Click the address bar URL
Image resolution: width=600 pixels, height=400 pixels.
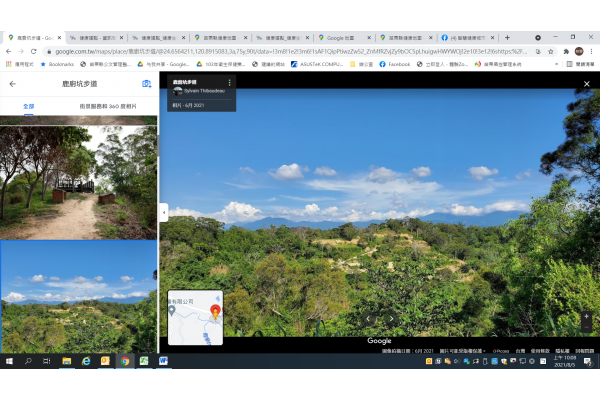coord(291,51)
